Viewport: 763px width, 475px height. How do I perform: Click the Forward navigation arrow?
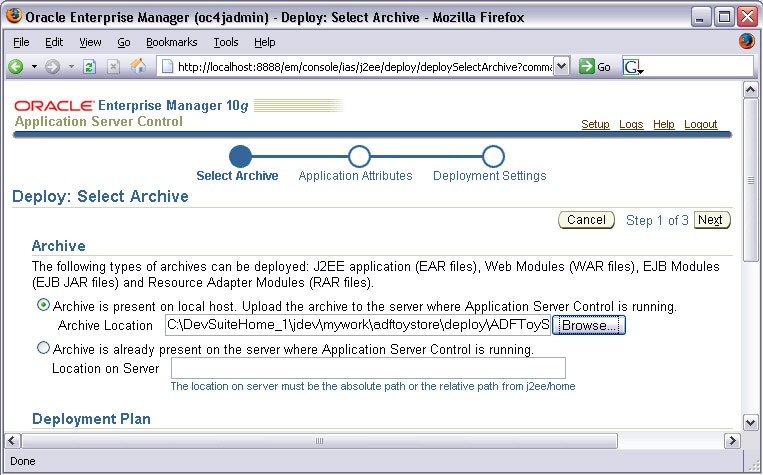pyautogui.click(x=52, y=66)
